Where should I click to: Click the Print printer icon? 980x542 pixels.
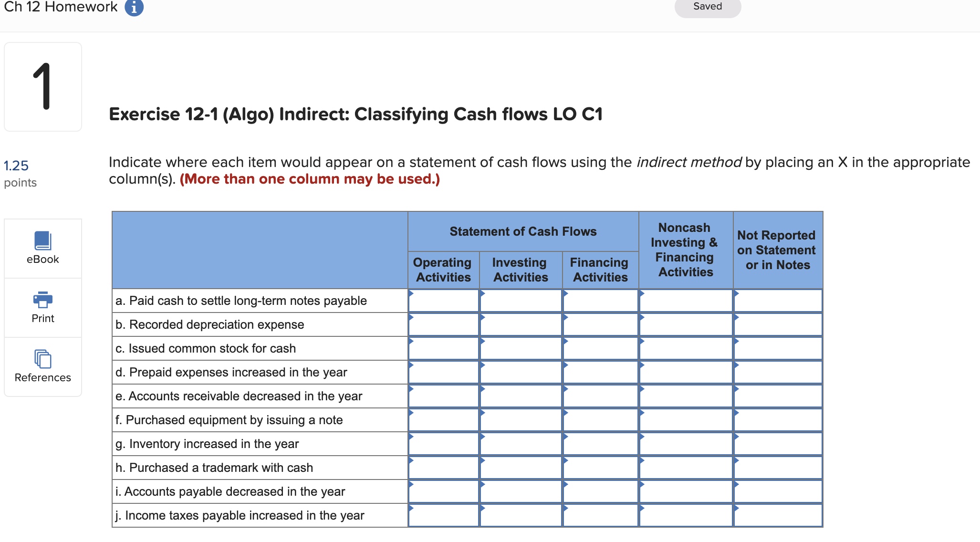point(43,300)
